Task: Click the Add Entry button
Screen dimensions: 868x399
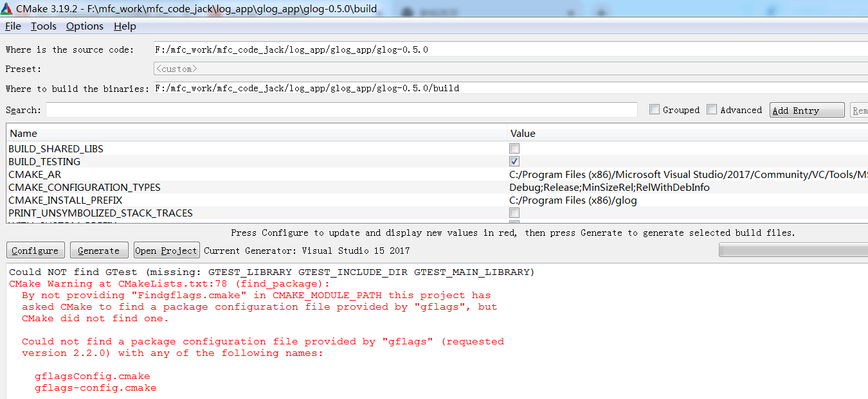Action: [x=806, y=109]
